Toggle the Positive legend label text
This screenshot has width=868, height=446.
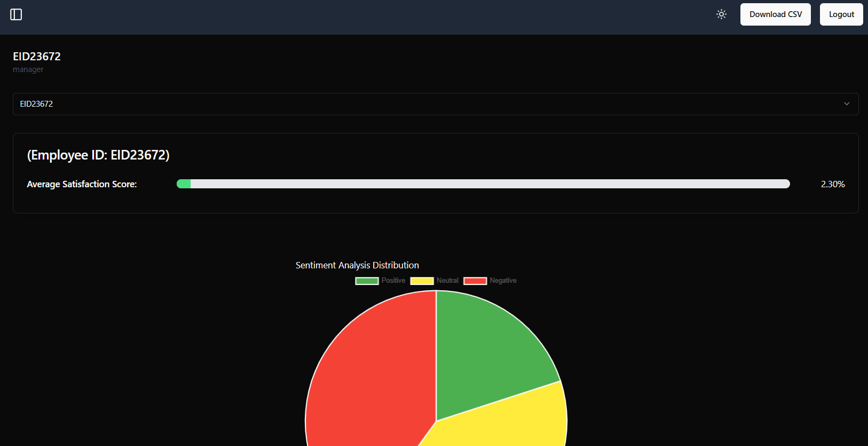(393, 281)
